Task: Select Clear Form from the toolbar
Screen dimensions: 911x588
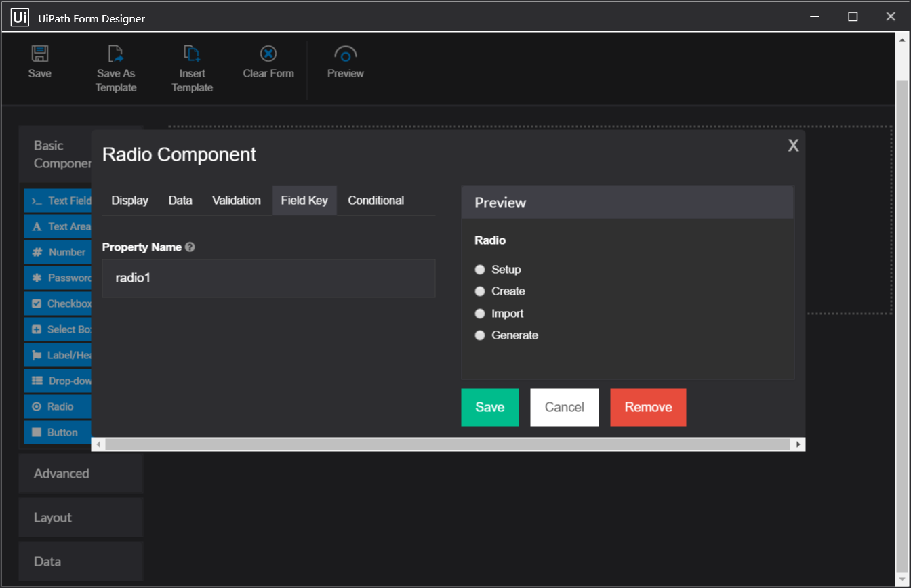Action: point(268,55)
